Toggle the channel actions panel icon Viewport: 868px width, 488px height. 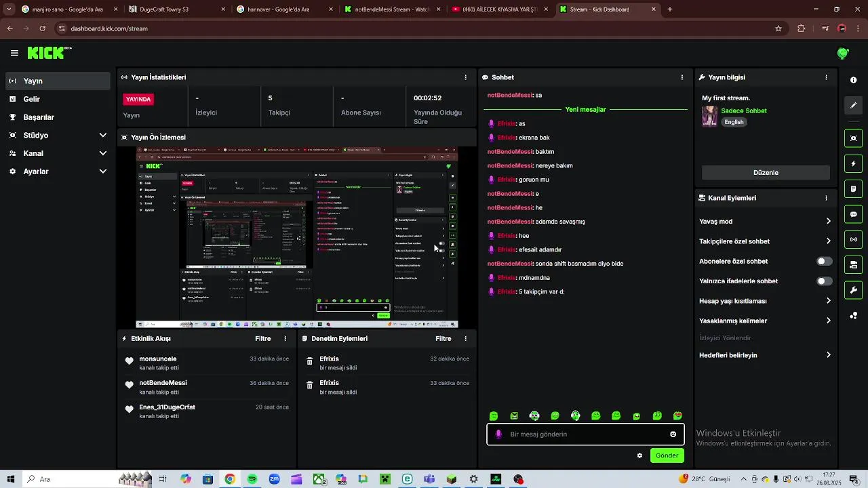click(853, 264)
